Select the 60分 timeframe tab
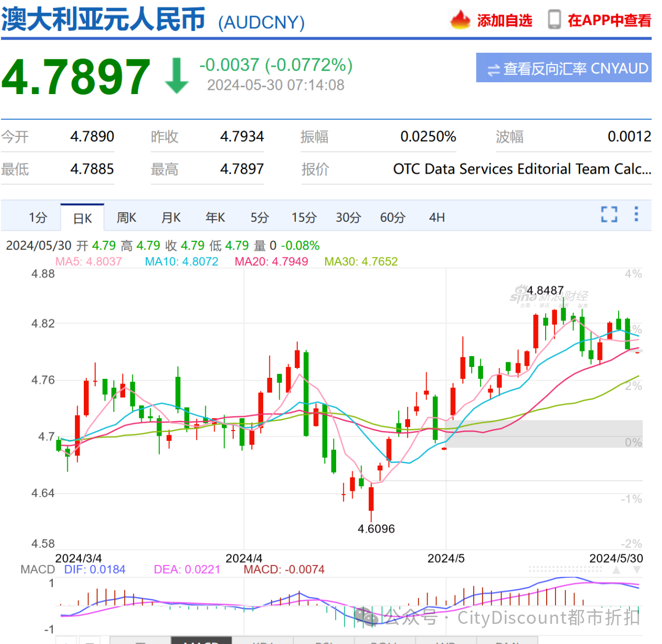 (393, 218)
